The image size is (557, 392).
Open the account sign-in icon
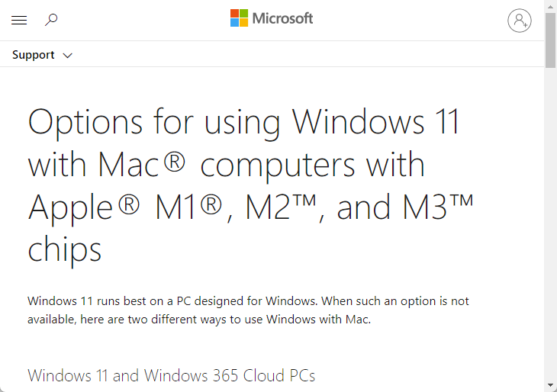click(520, 21)
